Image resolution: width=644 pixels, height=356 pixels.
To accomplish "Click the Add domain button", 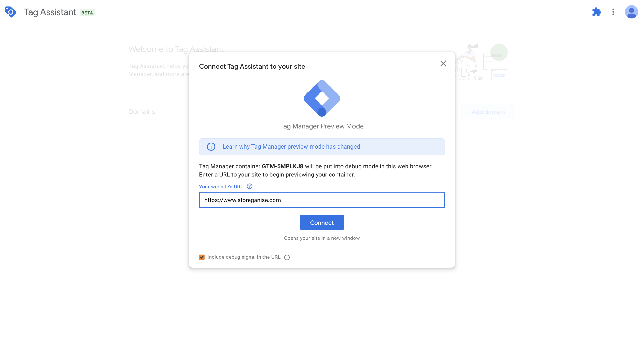I will (488, 112).
